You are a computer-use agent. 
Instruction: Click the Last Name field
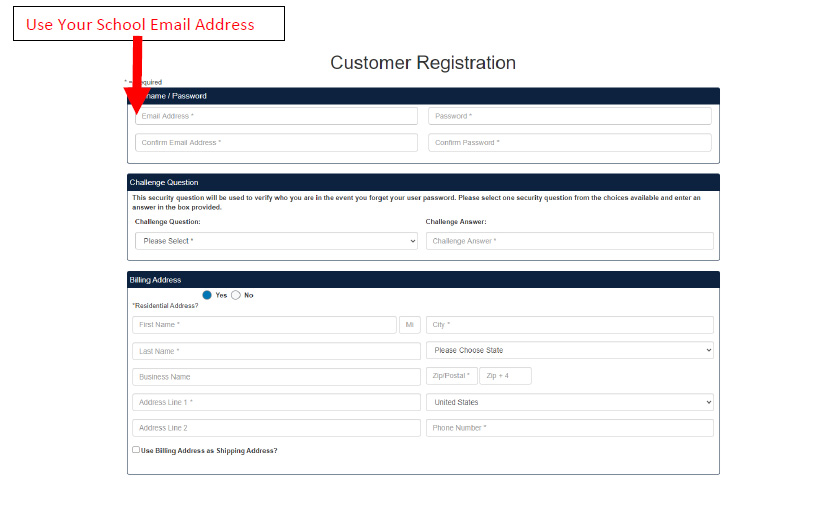click(276, 351)
